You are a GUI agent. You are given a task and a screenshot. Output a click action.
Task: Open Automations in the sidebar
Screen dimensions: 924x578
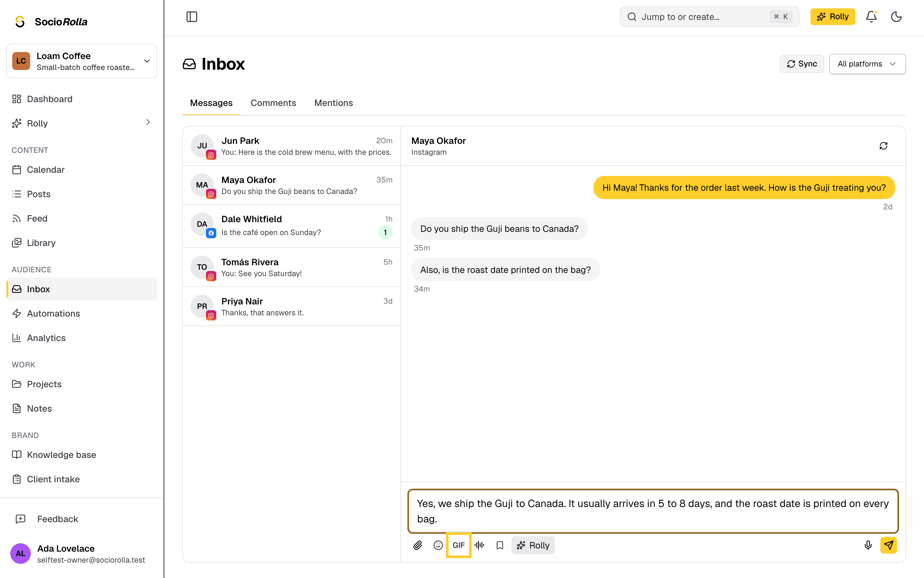(82, 313)
